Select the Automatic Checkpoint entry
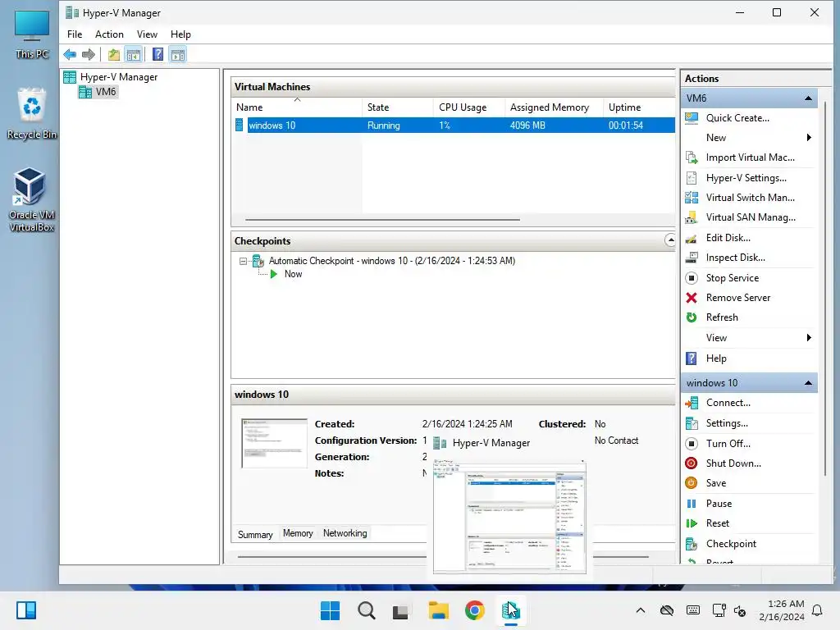The width and height of the screenshot is (840, 630). 391,261
